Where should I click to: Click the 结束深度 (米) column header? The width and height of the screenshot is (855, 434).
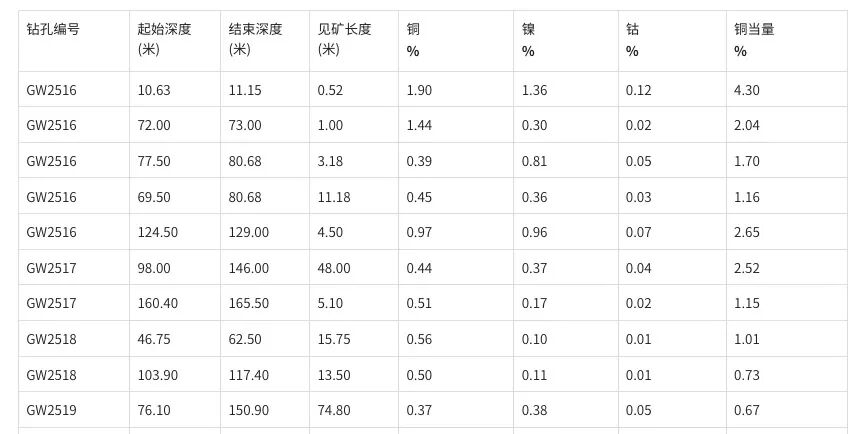coord(265,41)
